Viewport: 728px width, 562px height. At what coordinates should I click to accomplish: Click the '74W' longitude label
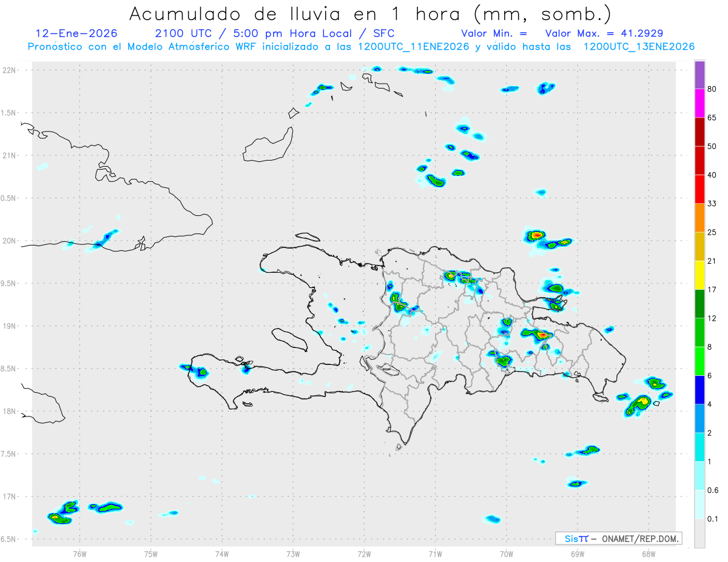(x=222, y=554)
